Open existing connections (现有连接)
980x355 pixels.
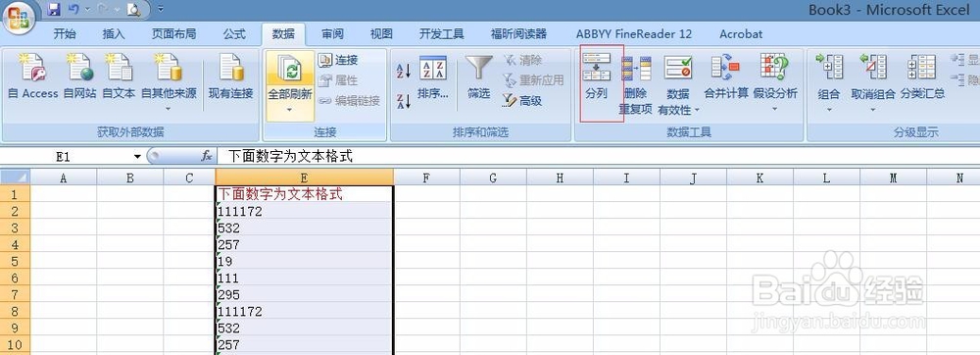point(230,76)
